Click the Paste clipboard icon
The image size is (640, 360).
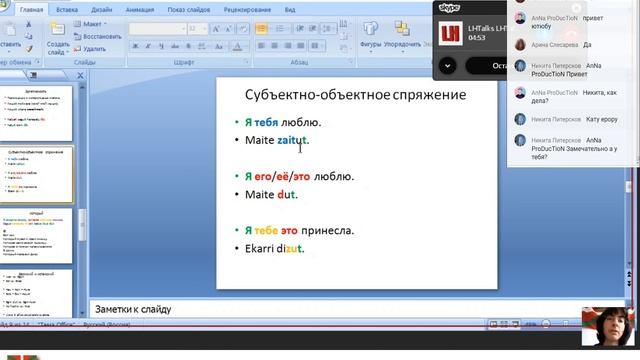(x=10, y=30)
